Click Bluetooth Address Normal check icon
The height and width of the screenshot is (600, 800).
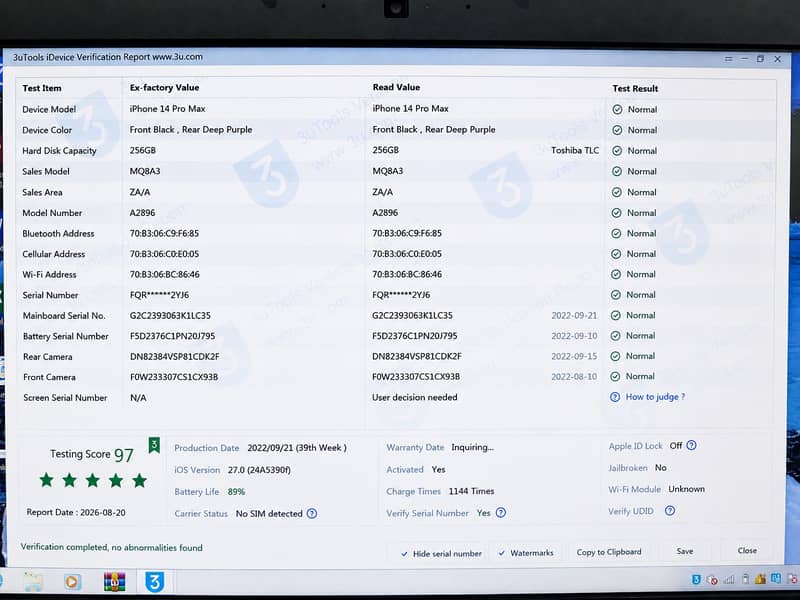(616, 233)
